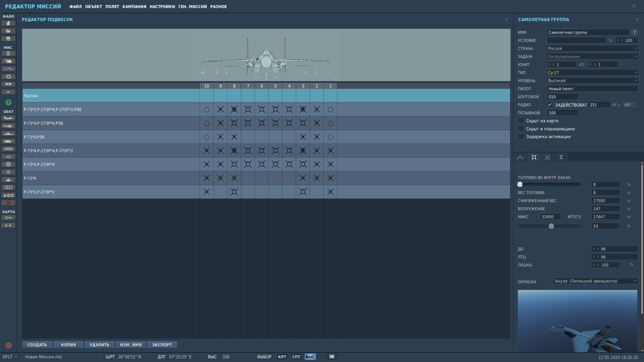Open the weather cloud icon
Screen dimensions: 644x362
click(8, 61)
